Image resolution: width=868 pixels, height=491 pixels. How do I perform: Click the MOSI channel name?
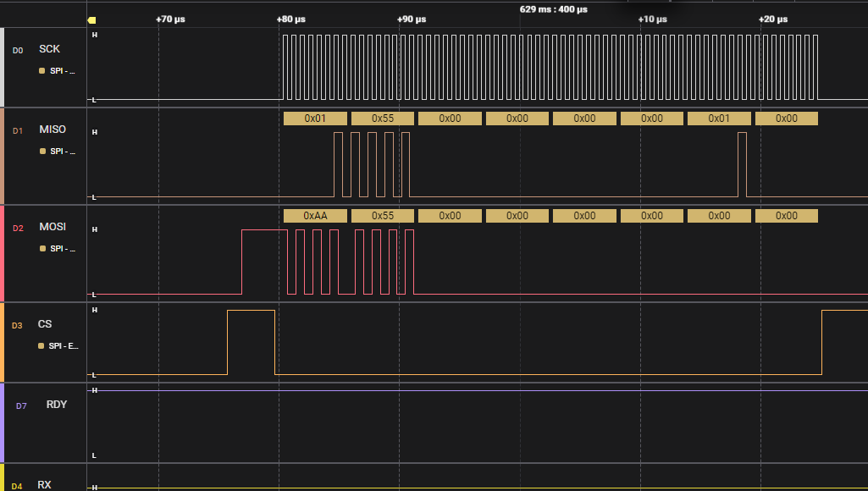click(x=53, y=226)
